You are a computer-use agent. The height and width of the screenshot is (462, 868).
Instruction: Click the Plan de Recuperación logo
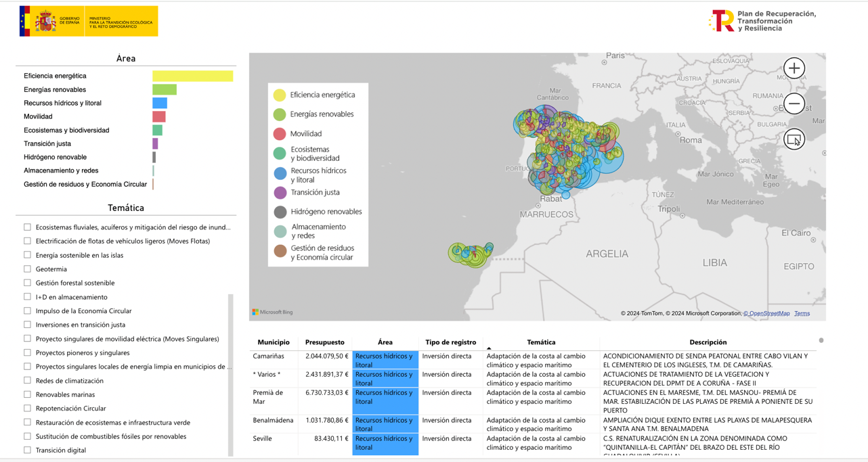pos(762,21)
